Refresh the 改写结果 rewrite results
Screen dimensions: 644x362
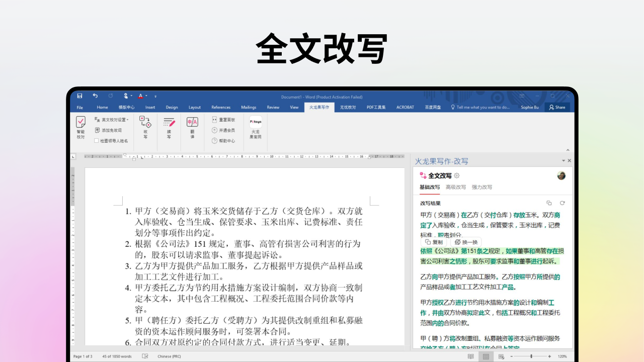[x=562, y=203]
